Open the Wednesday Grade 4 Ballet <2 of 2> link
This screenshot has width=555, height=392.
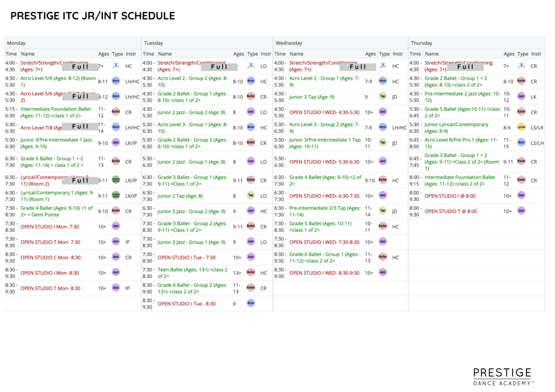point(325,180)
